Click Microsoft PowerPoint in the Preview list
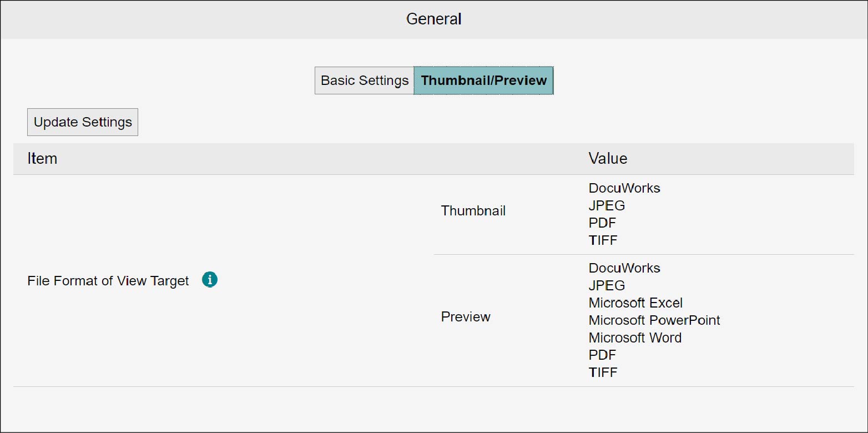This screenshot has height=433, width=868. coord(654,320)
